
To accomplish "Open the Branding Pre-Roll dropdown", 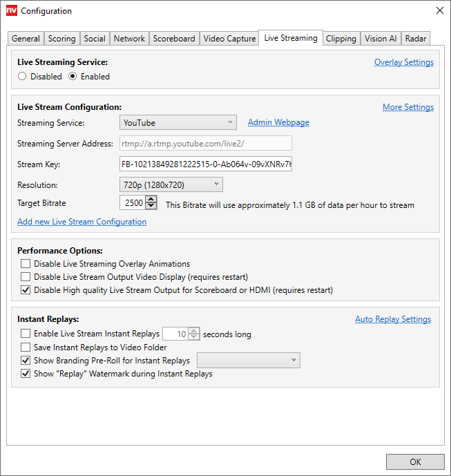I will (x=249, y=360).
